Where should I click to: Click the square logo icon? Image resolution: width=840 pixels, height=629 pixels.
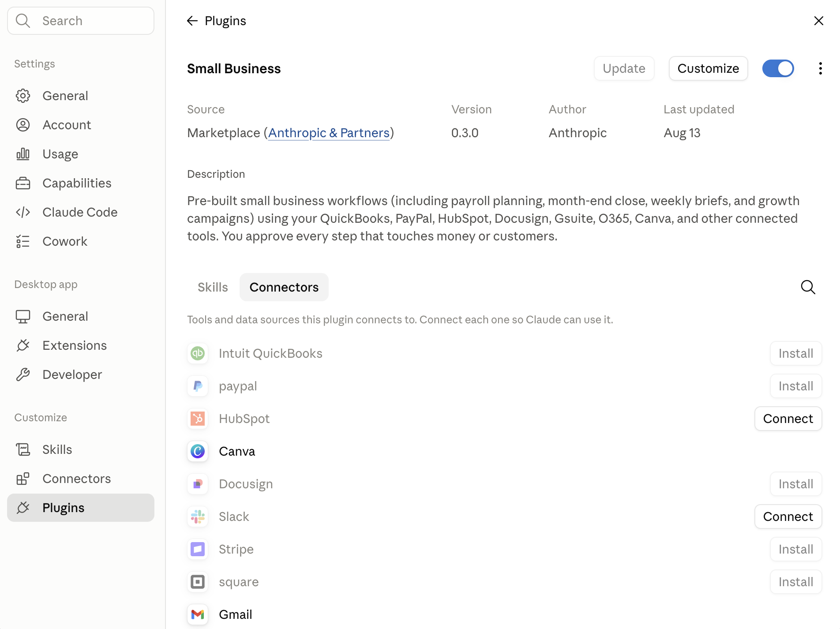[x=198, y=582]
